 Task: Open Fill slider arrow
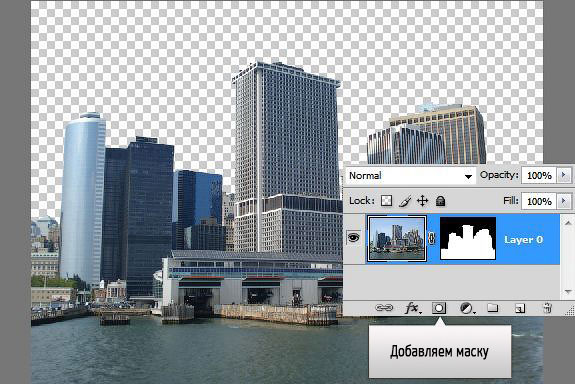[564, 201]
